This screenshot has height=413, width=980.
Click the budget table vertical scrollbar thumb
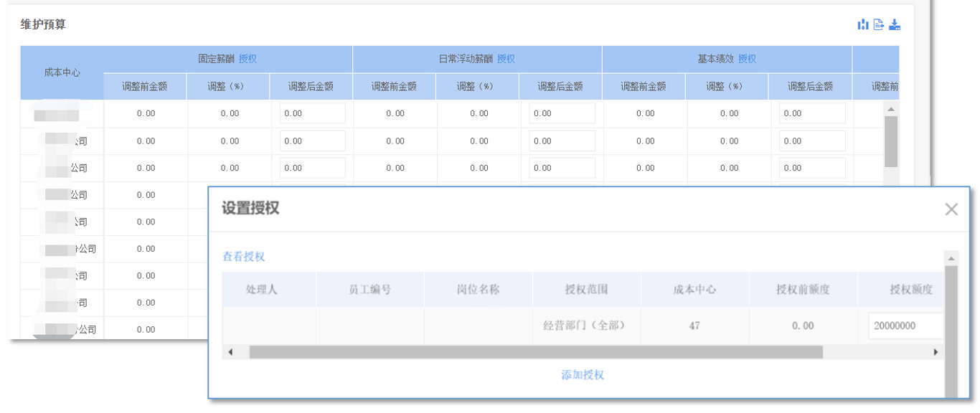point(891,141)
